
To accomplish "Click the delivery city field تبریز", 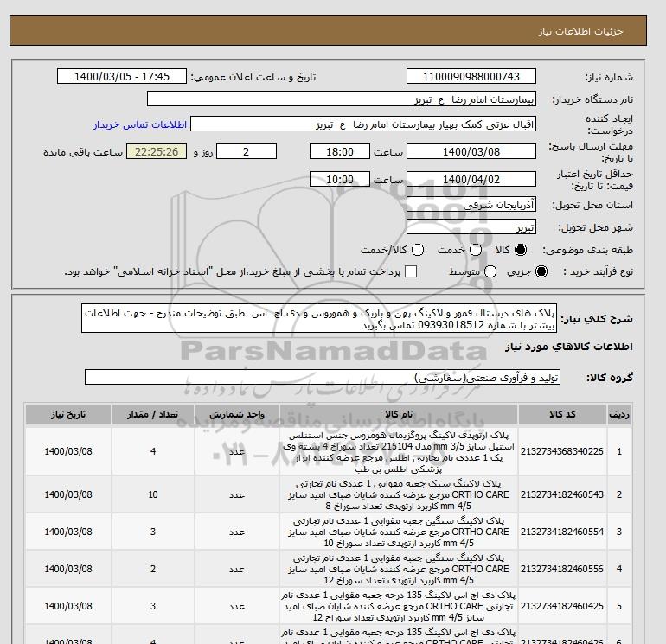I will click(x=471, y=227).
